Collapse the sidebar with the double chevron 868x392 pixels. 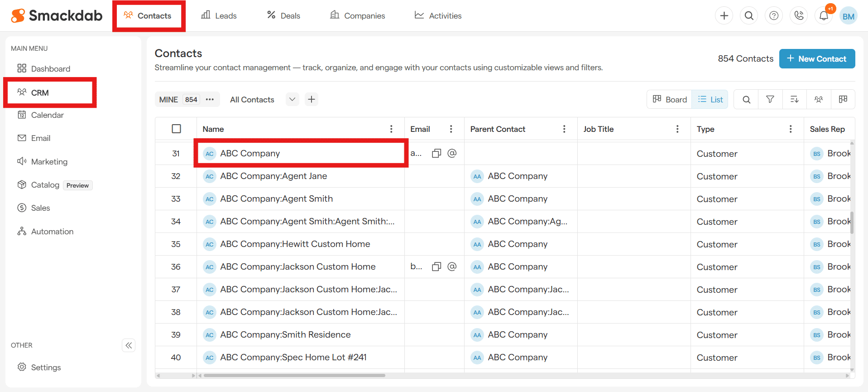coord(129,345)
